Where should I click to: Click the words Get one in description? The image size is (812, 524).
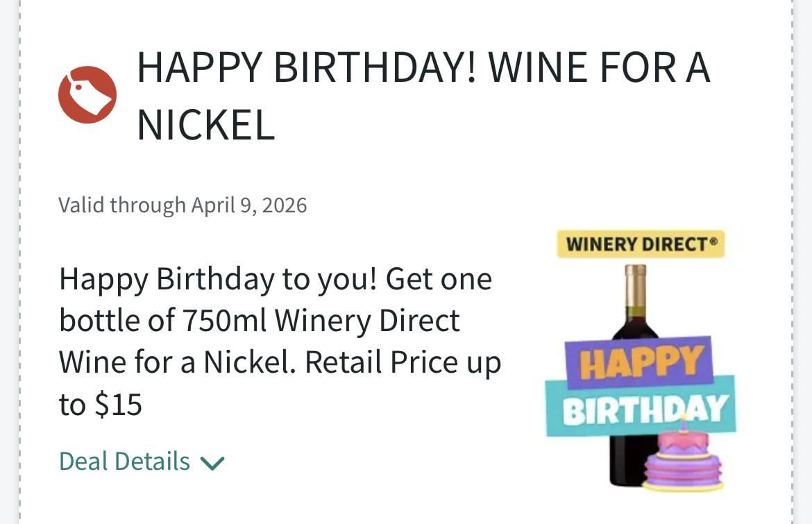point(439,279)
